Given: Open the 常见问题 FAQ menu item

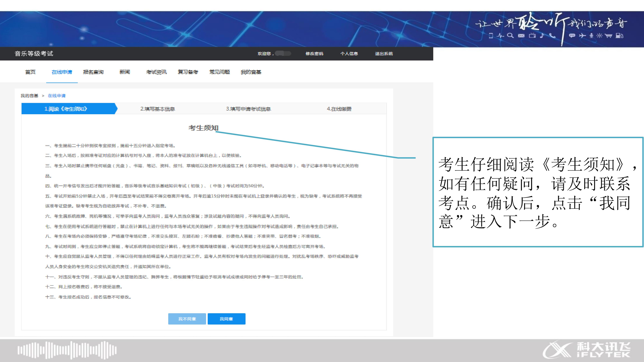Looking at the screenshot, I should pos(219,72).
